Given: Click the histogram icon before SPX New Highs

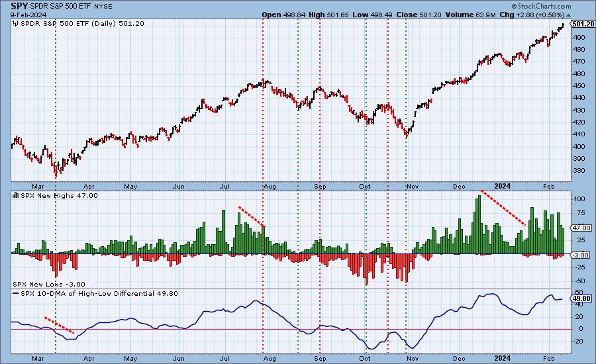Looking at the screenshot, I should (x=16, y=195).
